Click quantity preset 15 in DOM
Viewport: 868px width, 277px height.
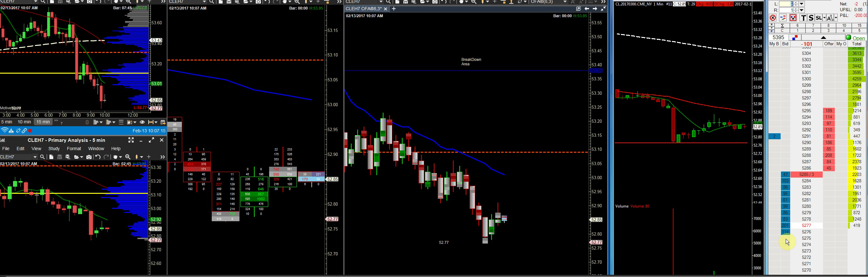[x=860, y=26]
